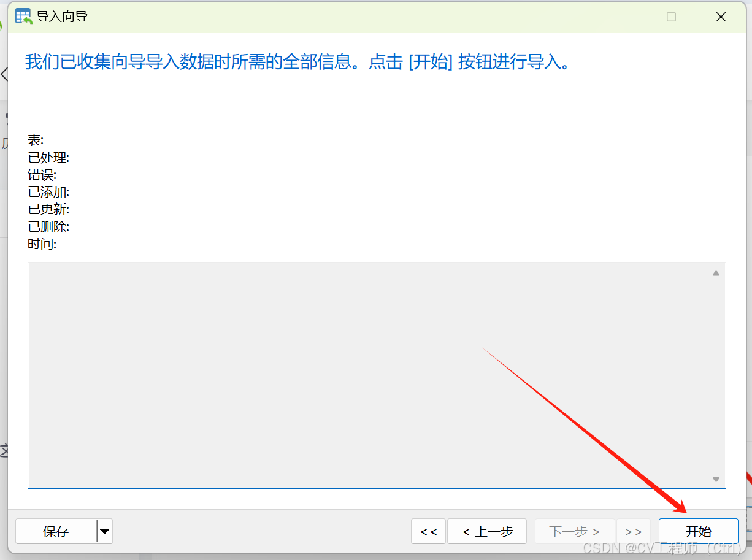Maximize the Import Wizard window
752x560 pixels.
[671, 17]
